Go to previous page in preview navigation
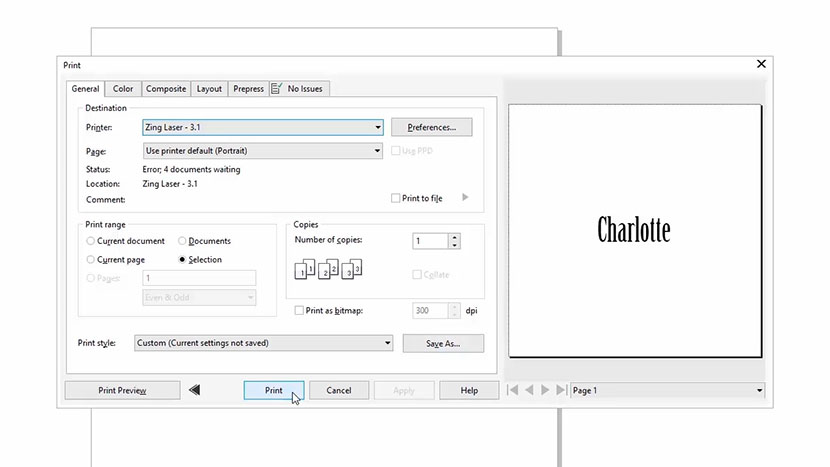Screen dimensions: 830x467 click(530, 390)
